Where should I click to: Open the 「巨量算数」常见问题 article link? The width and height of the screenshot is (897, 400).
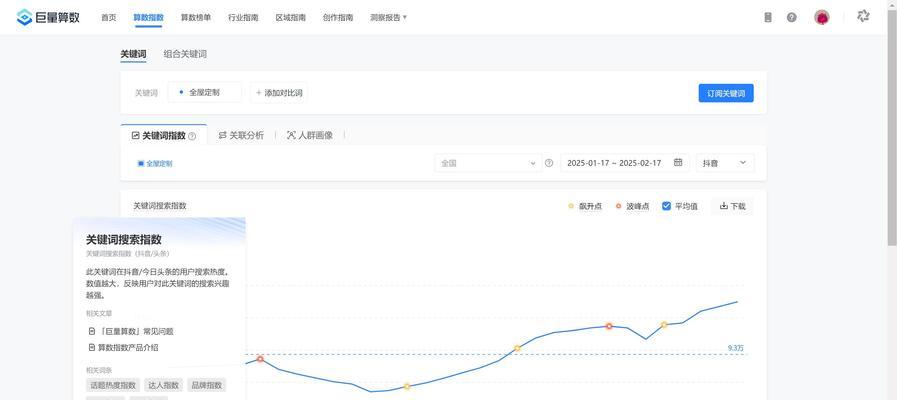coord(131,331)
